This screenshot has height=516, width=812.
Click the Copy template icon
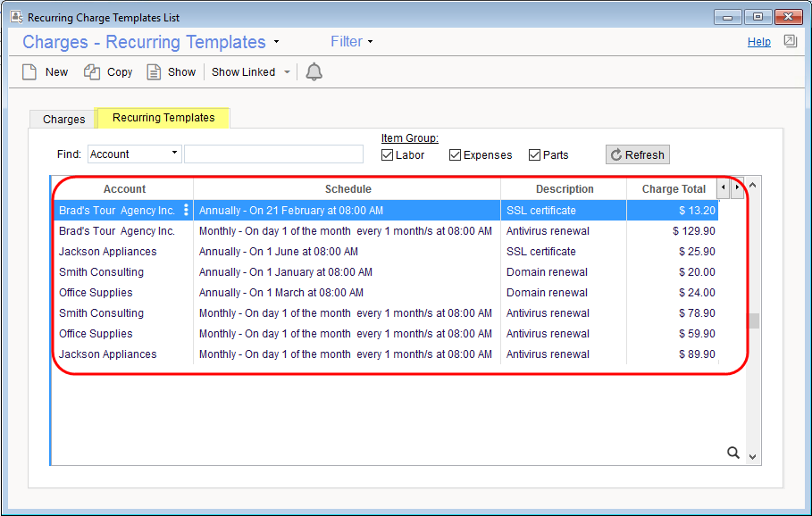(92, 72)
